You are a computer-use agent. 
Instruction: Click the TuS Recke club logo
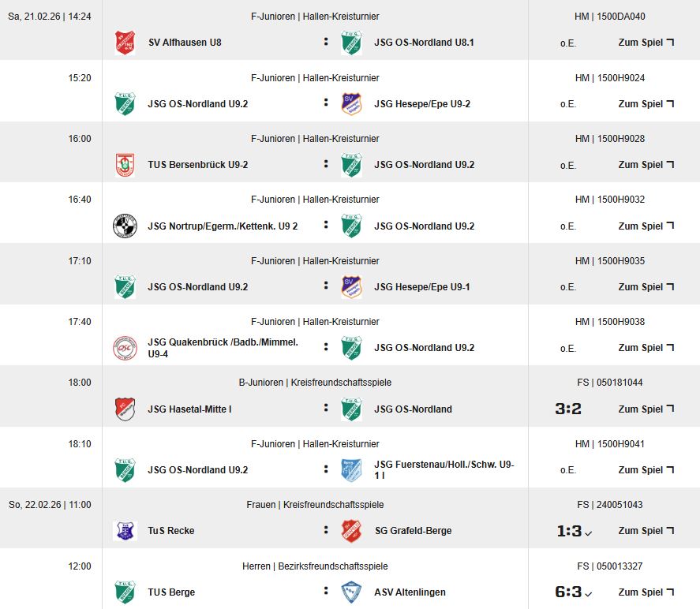[125, 531]
